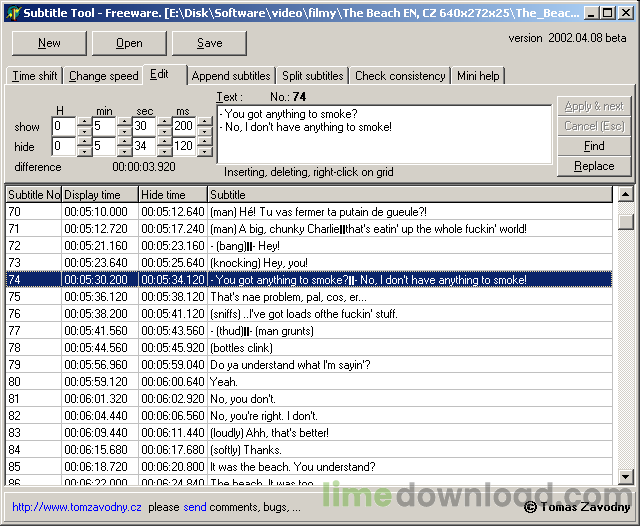Click the Save button
640x526 pixels.
pyautogui.click(x=209, y=43)
